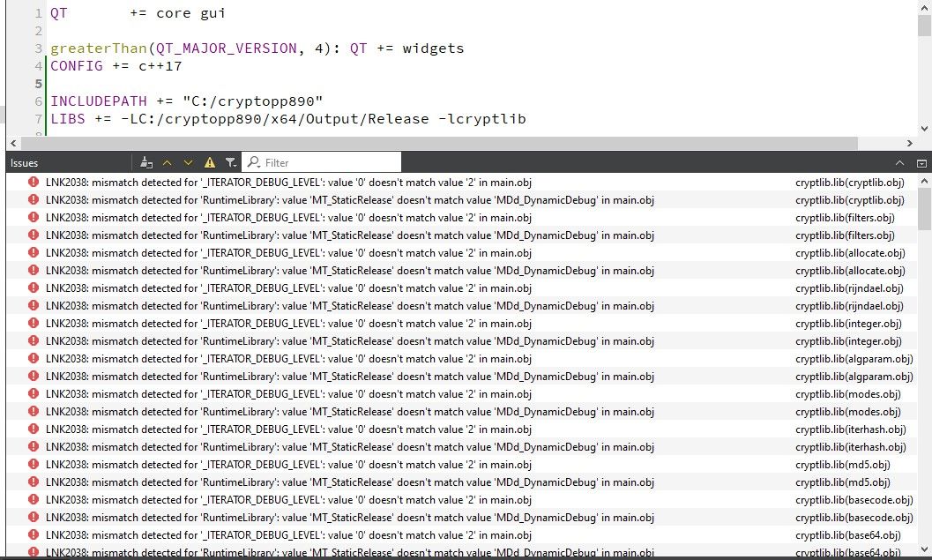Select RuntimeLibrary mismatch for cryptlib.lib(basecode.obj)
Viewport: 932px width, 560px height.
[x=461, y=517]
